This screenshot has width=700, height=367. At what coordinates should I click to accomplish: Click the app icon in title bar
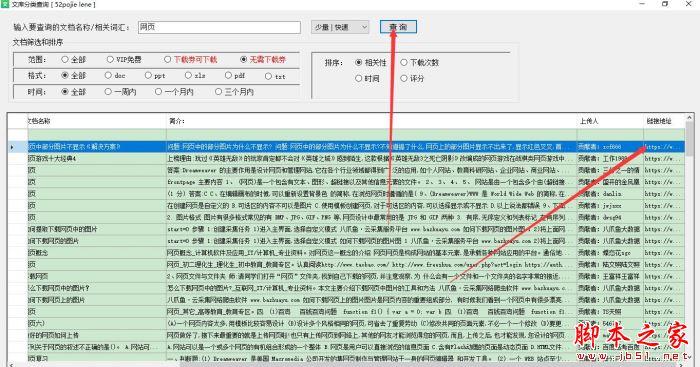click(4, 4)
